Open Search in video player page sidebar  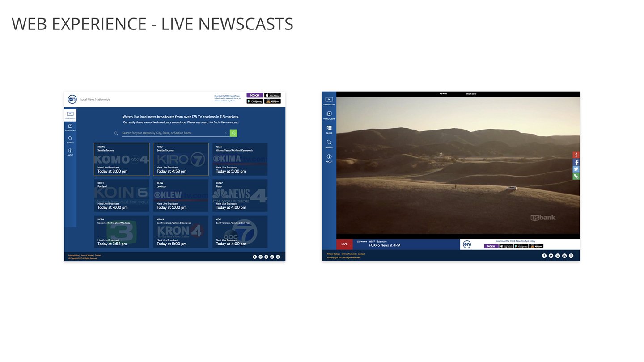(329, 144)
